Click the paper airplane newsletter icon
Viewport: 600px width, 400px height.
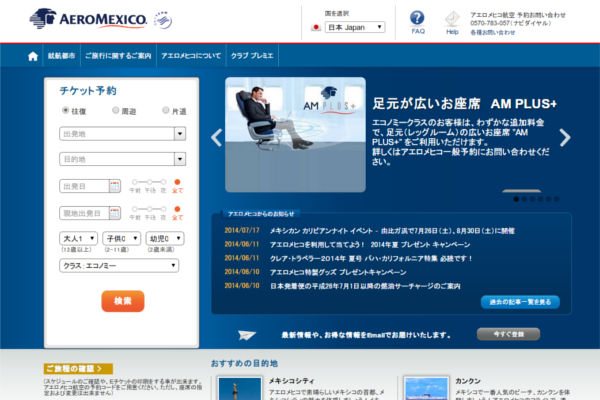[x=246, y=335]
